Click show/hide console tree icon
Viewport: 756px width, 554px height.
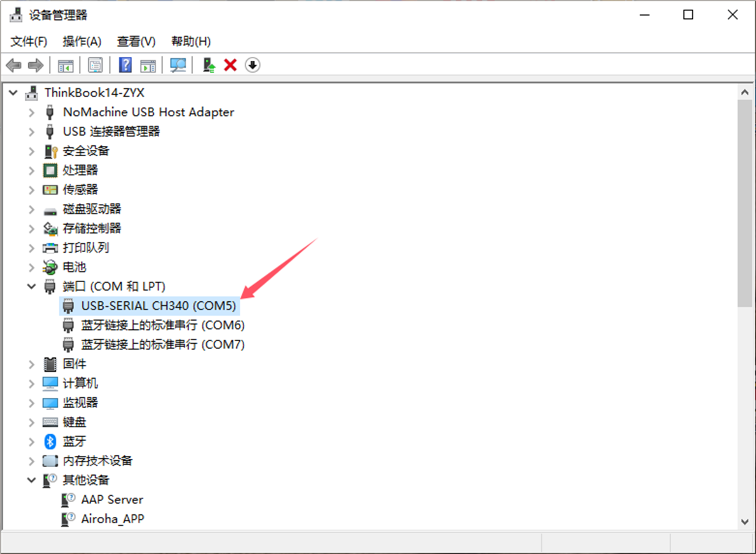[x=65, y=65]
